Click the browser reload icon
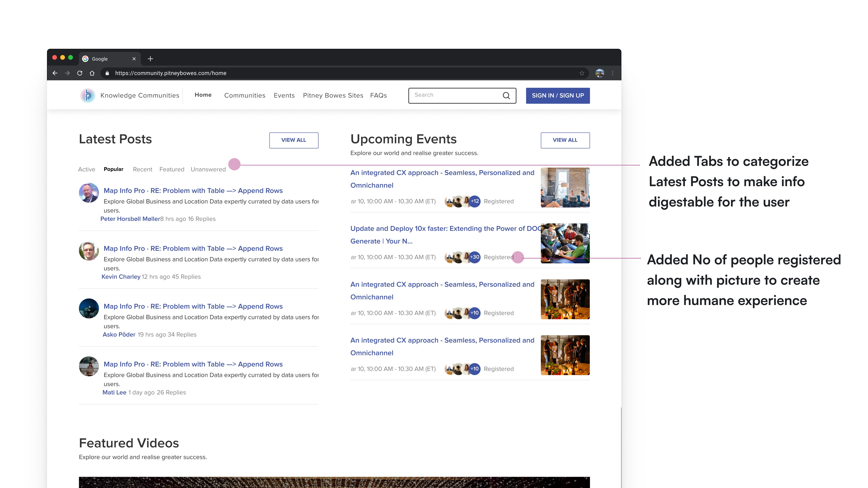Viewport: 868px width, 488px height. click(80, 73)
